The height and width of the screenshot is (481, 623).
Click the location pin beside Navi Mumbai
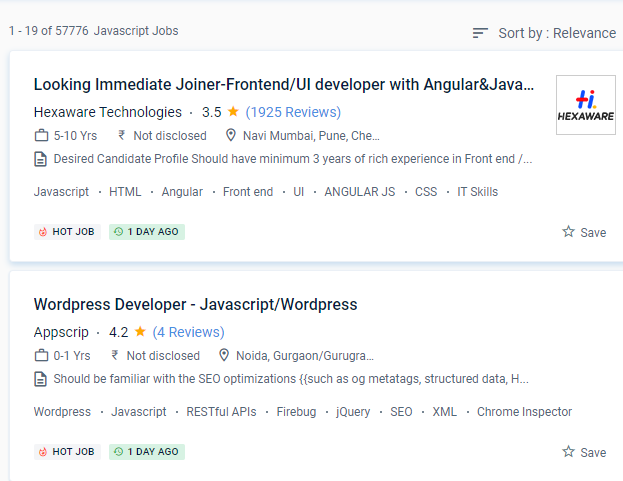[x=231, y=135]
